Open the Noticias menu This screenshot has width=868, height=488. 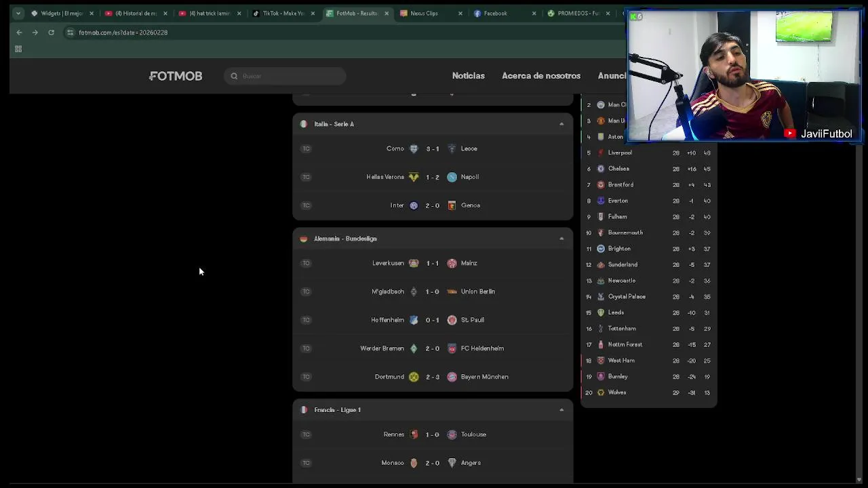click(x=469, y=76)
